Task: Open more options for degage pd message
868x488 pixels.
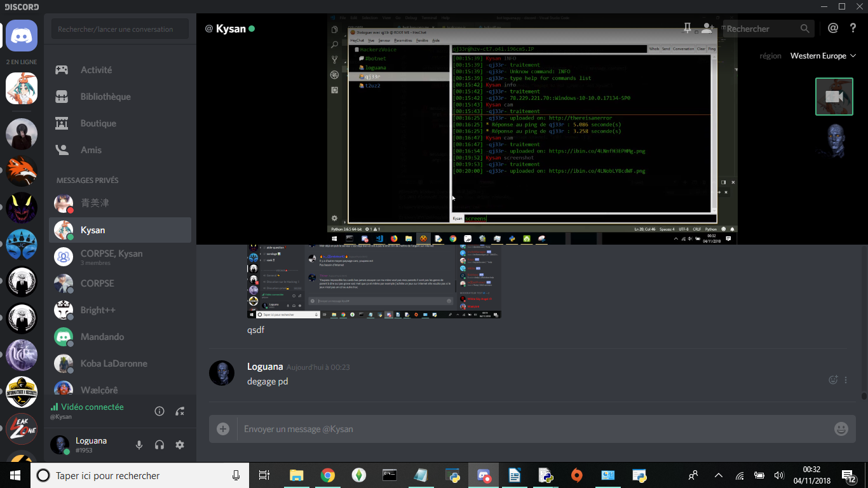Action: click(846, 380)
